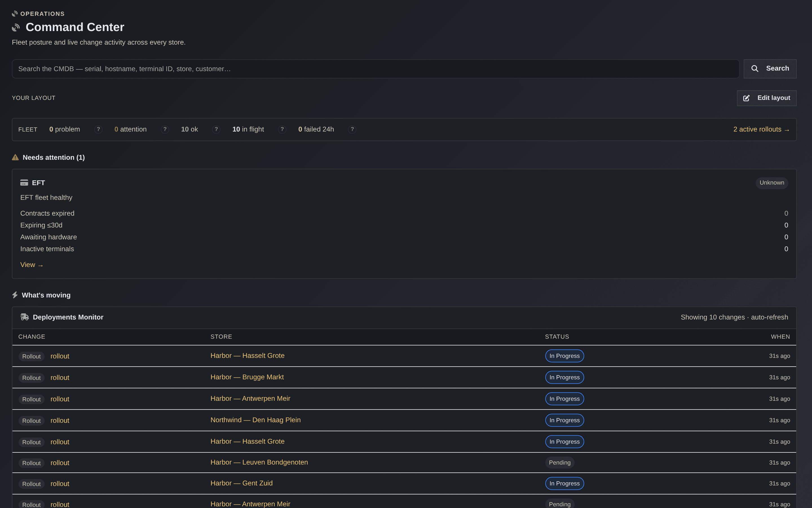Click the Expiring ≤30d row label
The image size is (812, 508).
pyautogui.click(x=41, y=225)
